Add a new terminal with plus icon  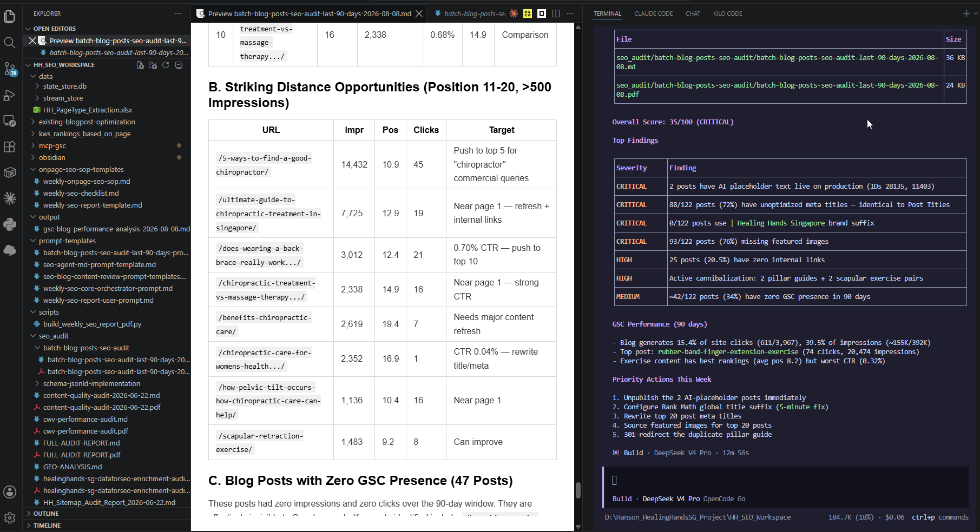click(966, 14)
